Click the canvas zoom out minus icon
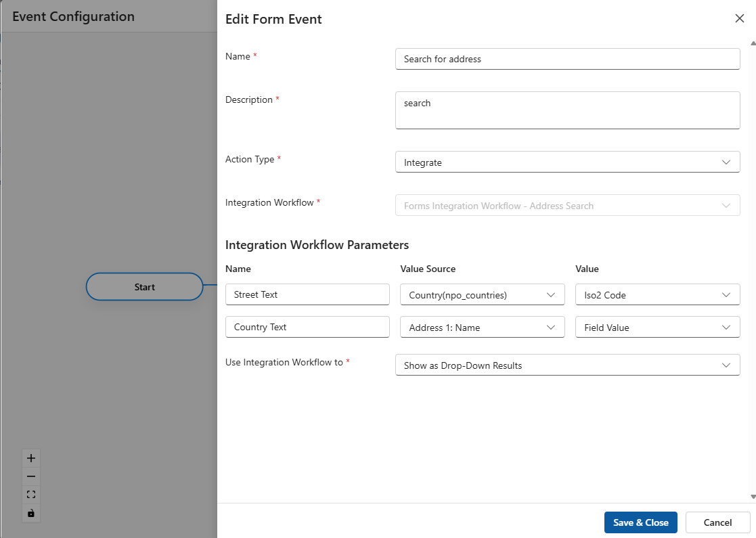Image resolution: width=756 pixels, height=538 pixels. pyautogui.click(x=30, y=476)
